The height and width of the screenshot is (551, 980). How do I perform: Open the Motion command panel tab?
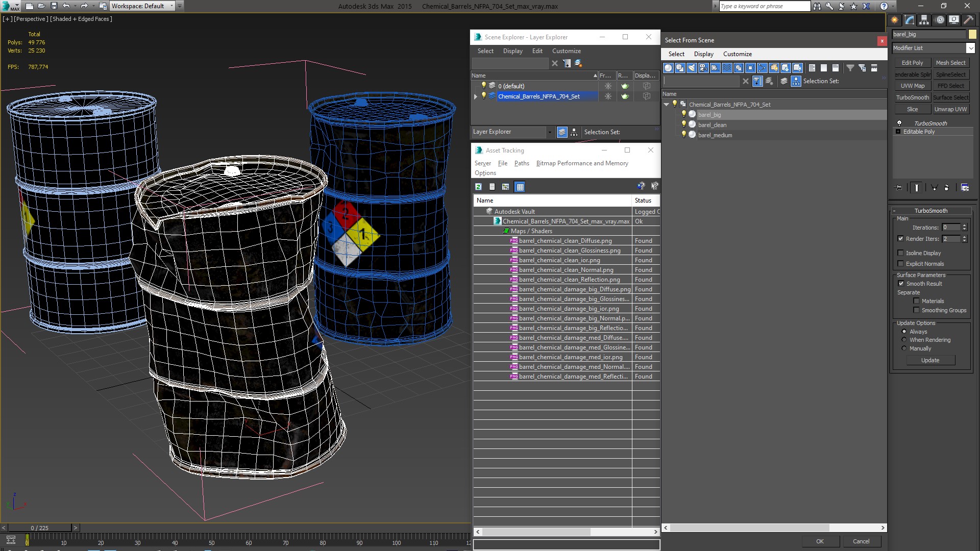(x=940, y=20)
